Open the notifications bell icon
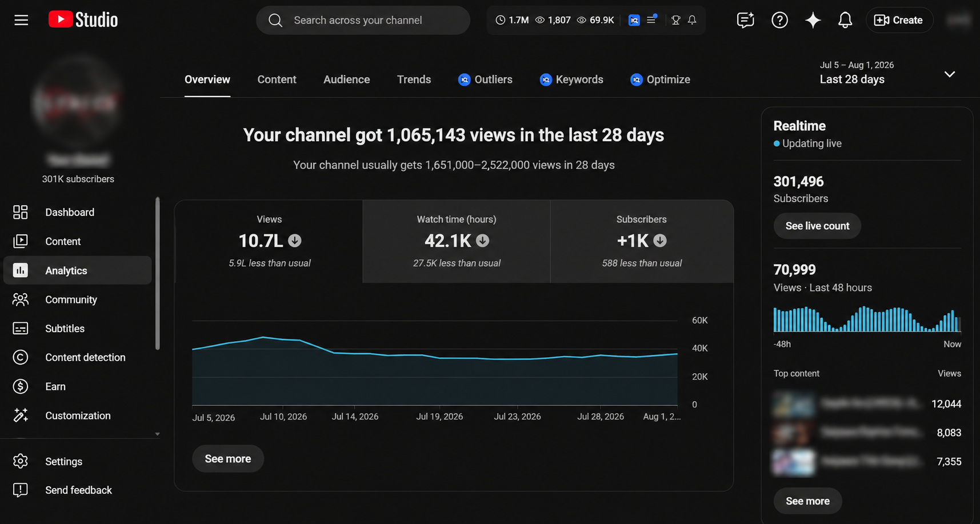The height and width of the screenshot is (524, 980). point(845,20)
